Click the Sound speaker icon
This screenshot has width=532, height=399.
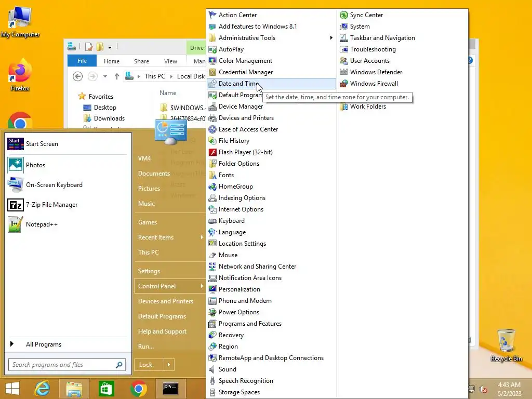click(212, 369)
